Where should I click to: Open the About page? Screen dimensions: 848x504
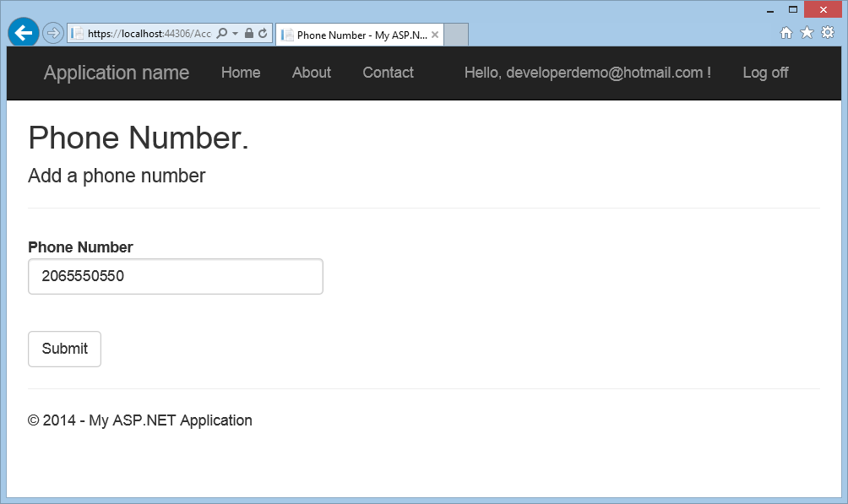[x=311, y=73]
